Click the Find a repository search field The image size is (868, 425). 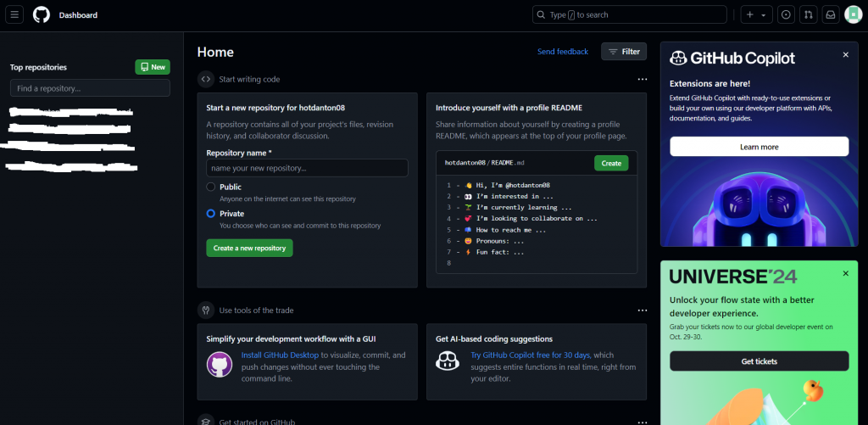pyautogui.click(x=90, y=88)
